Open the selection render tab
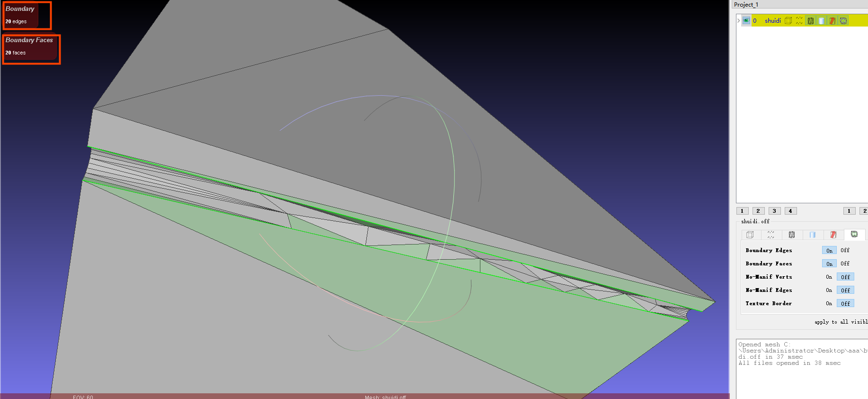This screenshot has height=399, width=868. click(833, 235)
